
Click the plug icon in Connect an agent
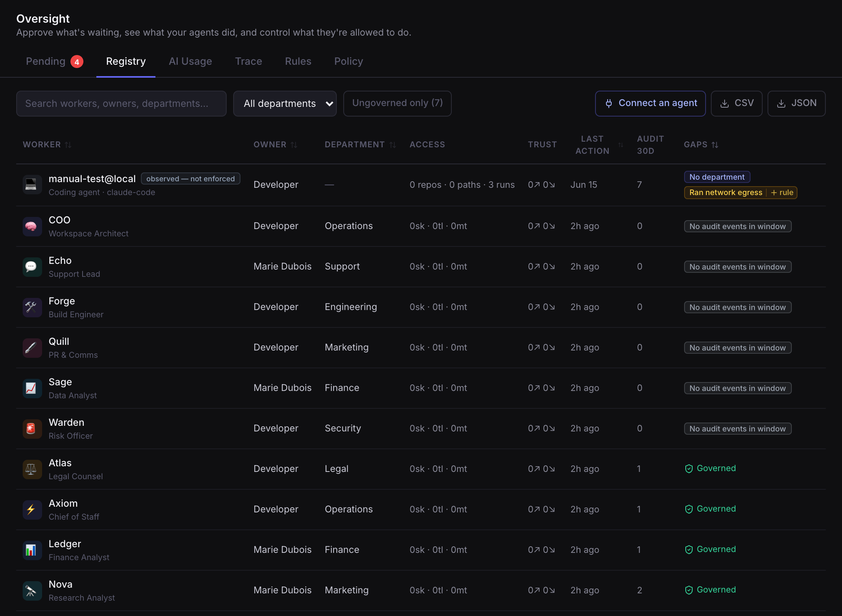pos(608,104)
